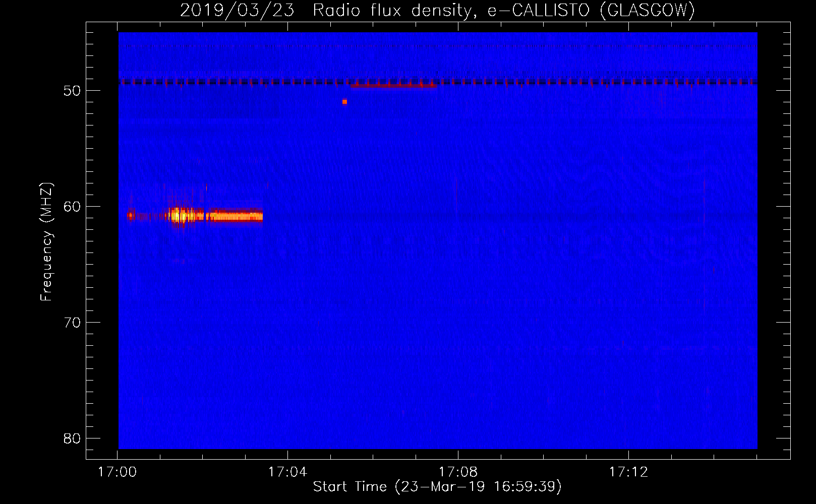The image size is (816, 504).
Task: Click the 'Start Time (23-Mar-19 16:59:39)' label
Action: point(437,487)
